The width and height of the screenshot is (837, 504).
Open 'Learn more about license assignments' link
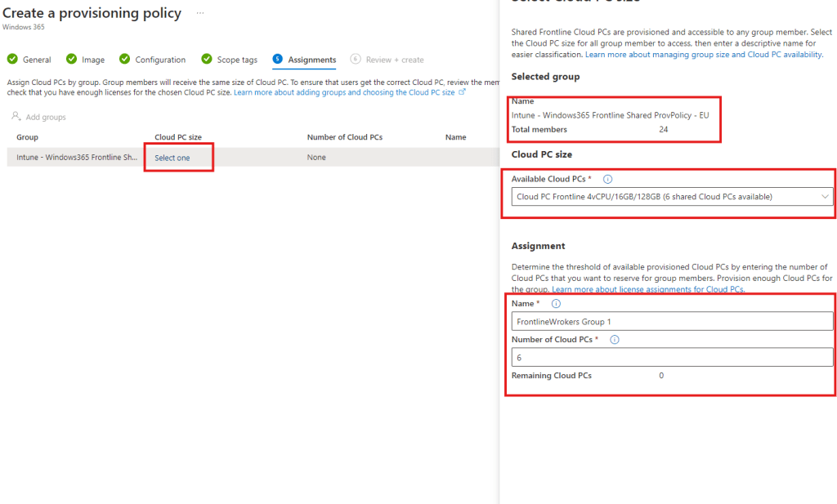(647, 290)
